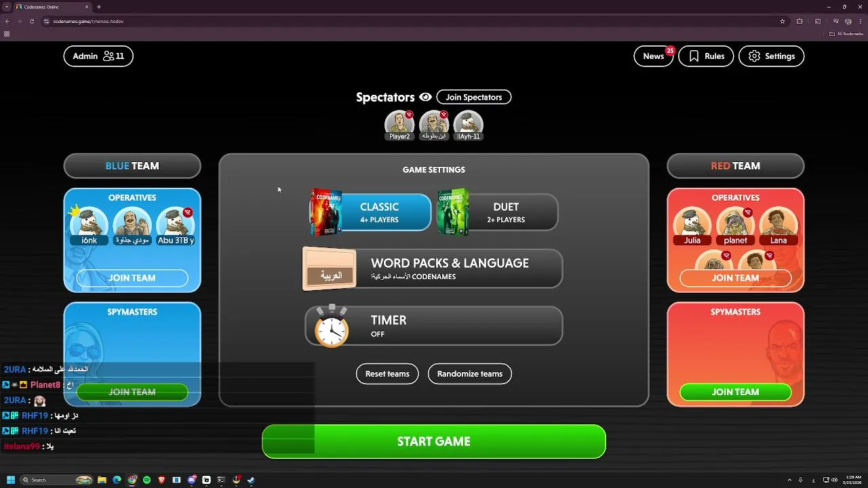This screenshot has width=868, height=488.
Task: Join the Blue Team spymasters
Action: (x=132, y=392)
